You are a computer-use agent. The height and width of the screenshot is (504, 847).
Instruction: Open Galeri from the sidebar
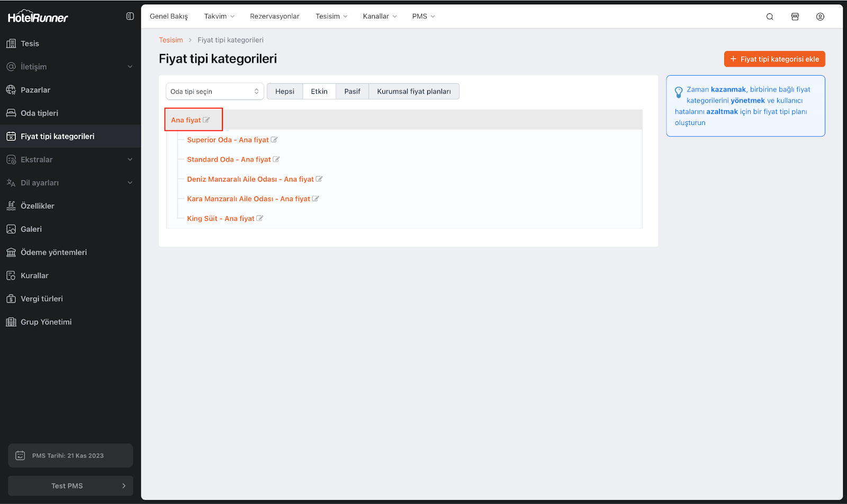(31, 229)
